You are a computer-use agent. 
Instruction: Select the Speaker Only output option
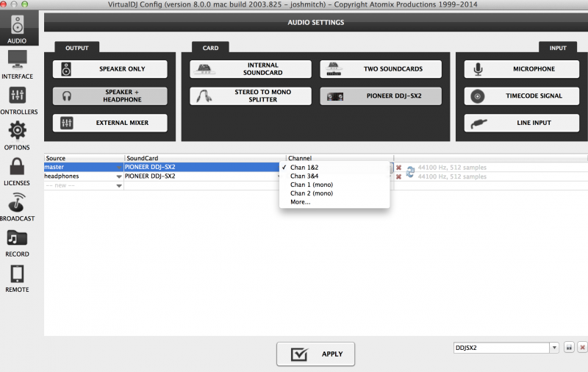110,69
